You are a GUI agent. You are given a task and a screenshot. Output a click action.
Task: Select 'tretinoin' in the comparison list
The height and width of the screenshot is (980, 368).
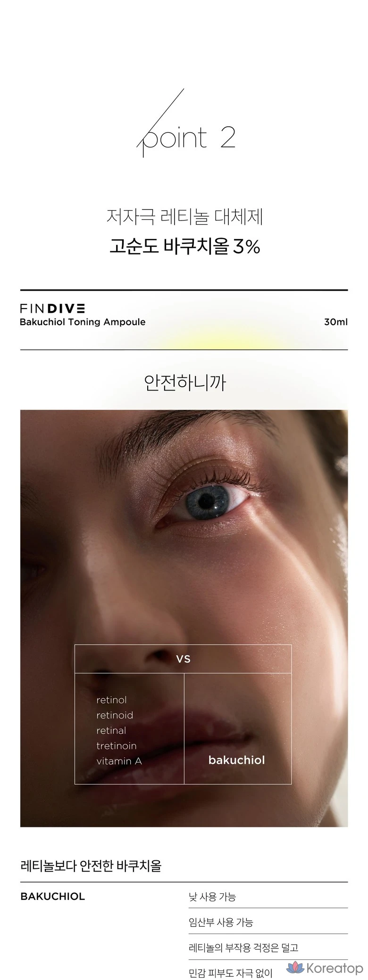(x=116, y=745)
